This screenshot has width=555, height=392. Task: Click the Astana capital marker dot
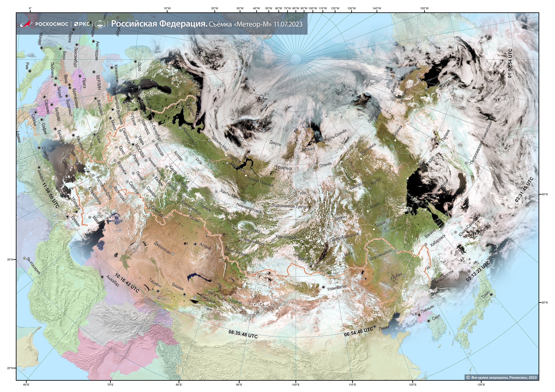point(195,244)
